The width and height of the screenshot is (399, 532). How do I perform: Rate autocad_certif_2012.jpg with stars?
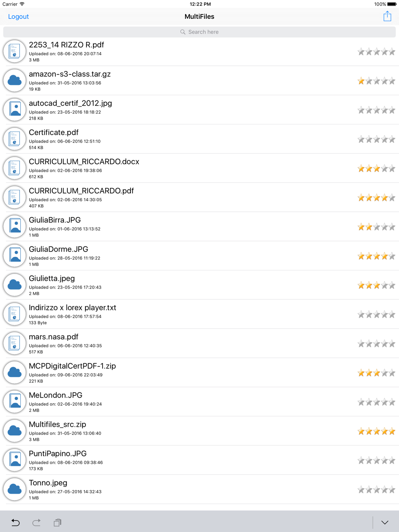377,110
